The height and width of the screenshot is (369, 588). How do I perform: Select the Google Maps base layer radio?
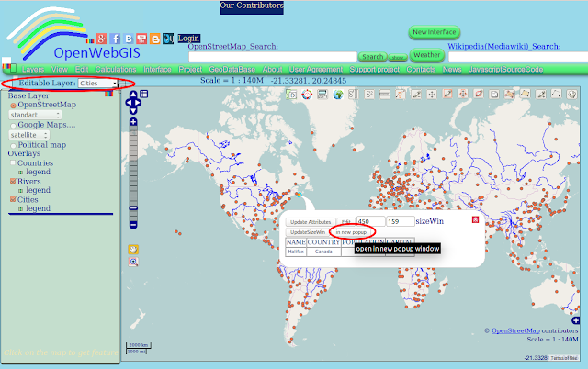(13, 126)
